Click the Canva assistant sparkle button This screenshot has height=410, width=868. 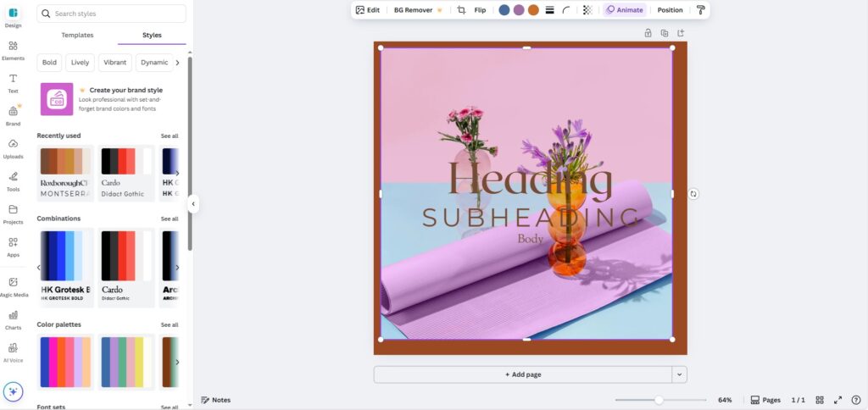[14, 391]
